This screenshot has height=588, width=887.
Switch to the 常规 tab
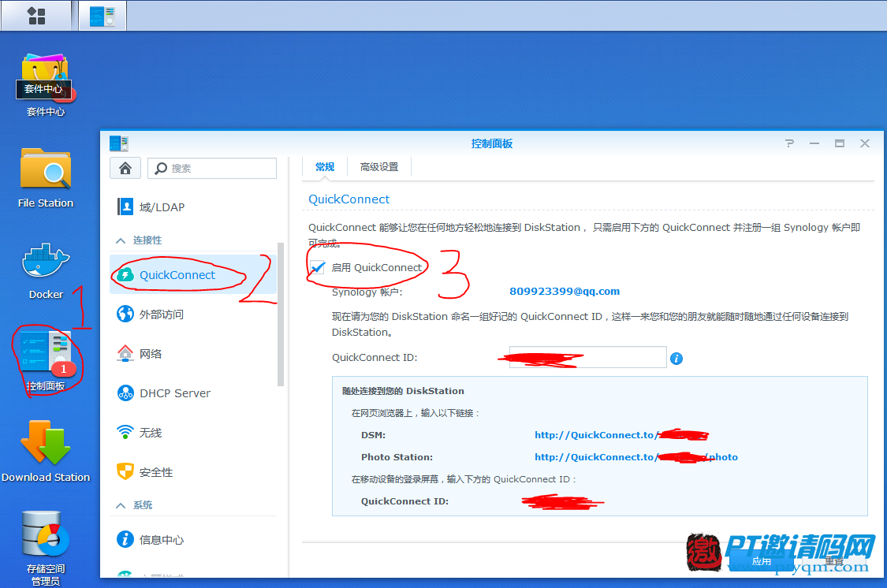325,167
